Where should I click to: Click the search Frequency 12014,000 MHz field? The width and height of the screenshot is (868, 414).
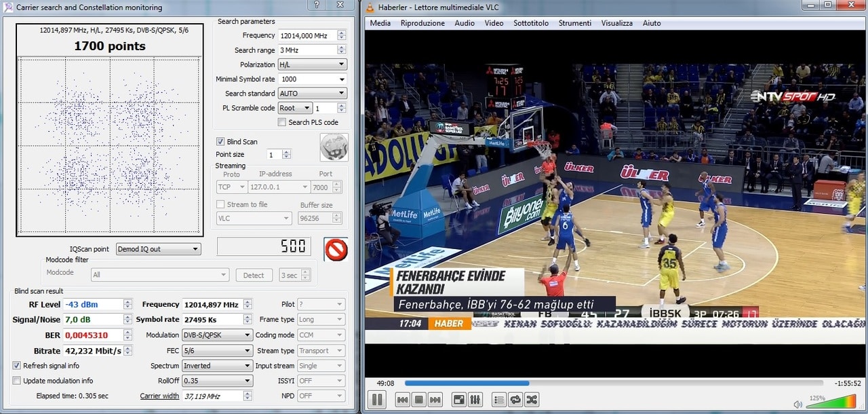pos(307,35)
